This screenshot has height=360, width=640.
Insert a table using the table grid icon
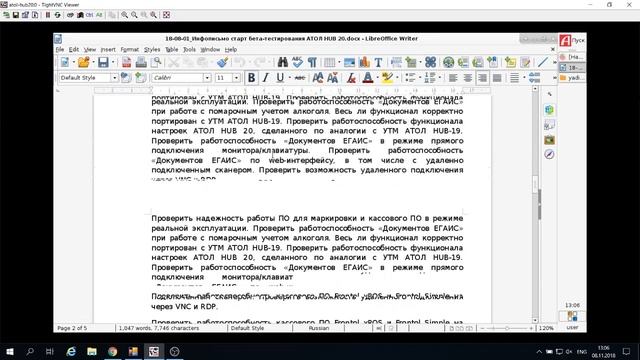329,62
